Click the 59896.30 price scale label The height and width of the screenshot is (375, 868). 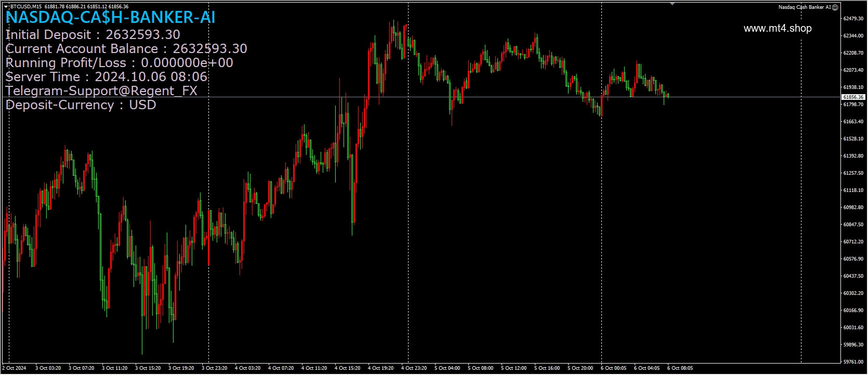pyautogui.click(x=853, y=345)
